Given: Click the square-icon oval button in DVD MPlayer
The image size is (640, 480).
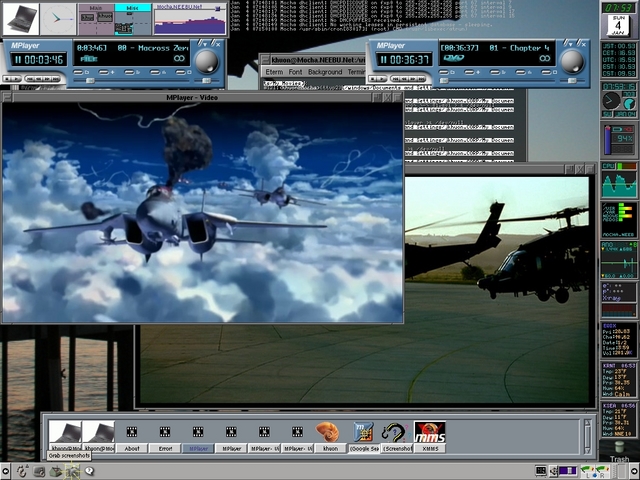Looking at the screenshot, I should [x=547, y=72].
